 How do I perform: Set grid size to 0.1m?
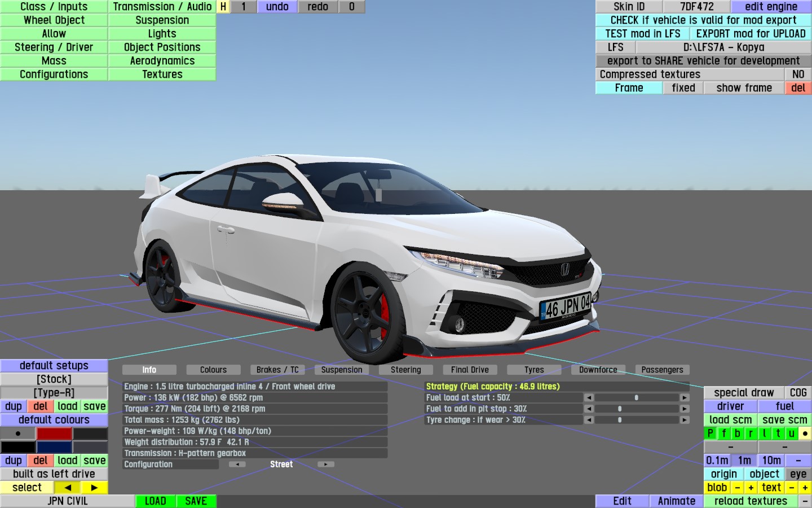coord(717,461)
